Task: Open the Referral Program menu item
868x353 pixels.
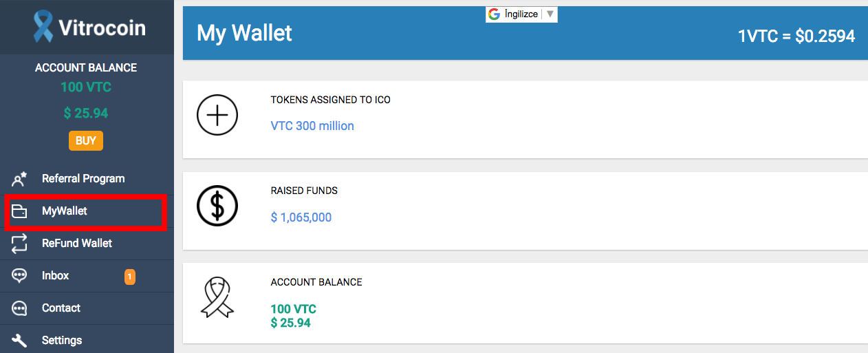Action: [83, 179]
